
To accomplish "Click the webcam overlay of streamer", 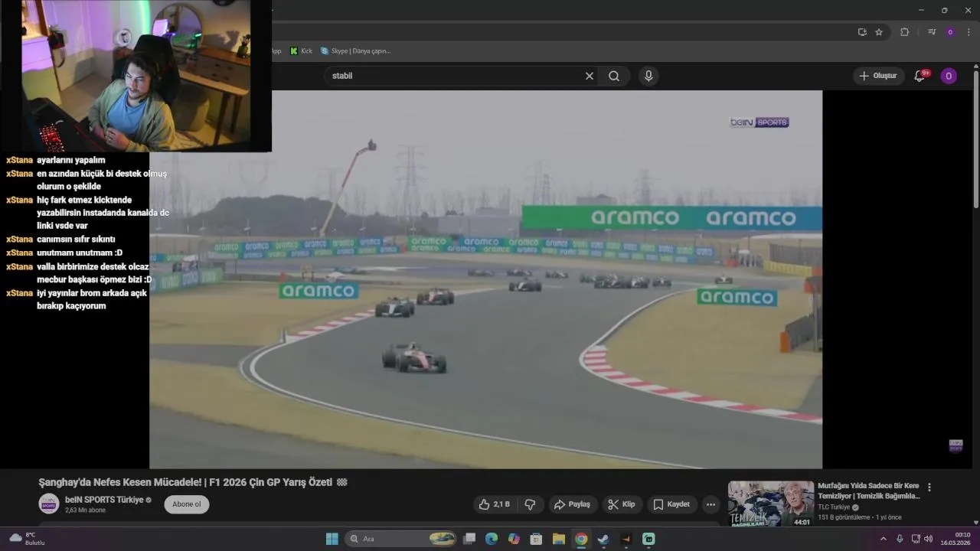I will tap(136, 75).
